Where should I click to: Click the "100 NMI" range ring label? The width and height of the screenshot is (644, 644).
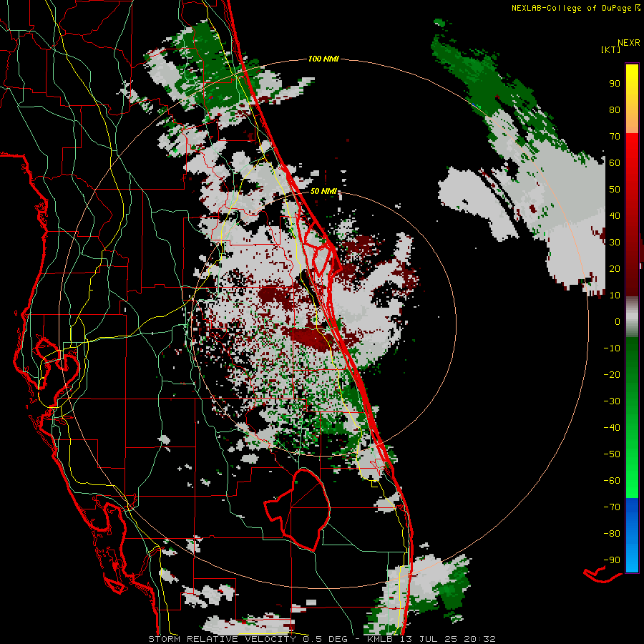coord(323,59)
